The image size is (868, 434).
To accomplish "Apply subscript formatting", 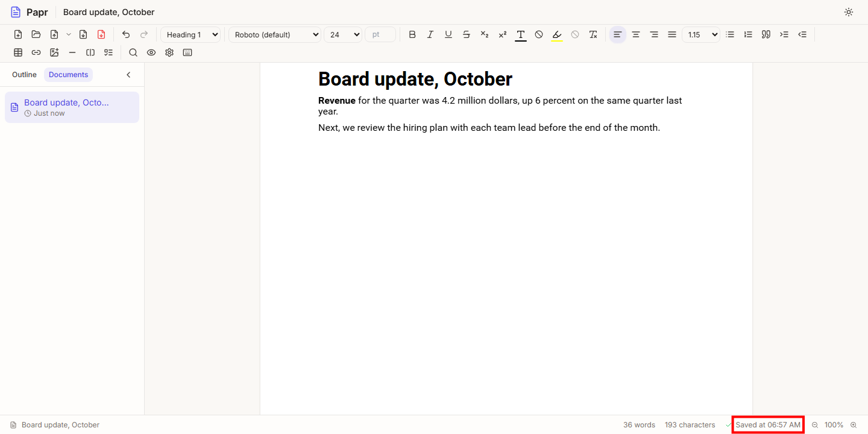I will (485, 34).
